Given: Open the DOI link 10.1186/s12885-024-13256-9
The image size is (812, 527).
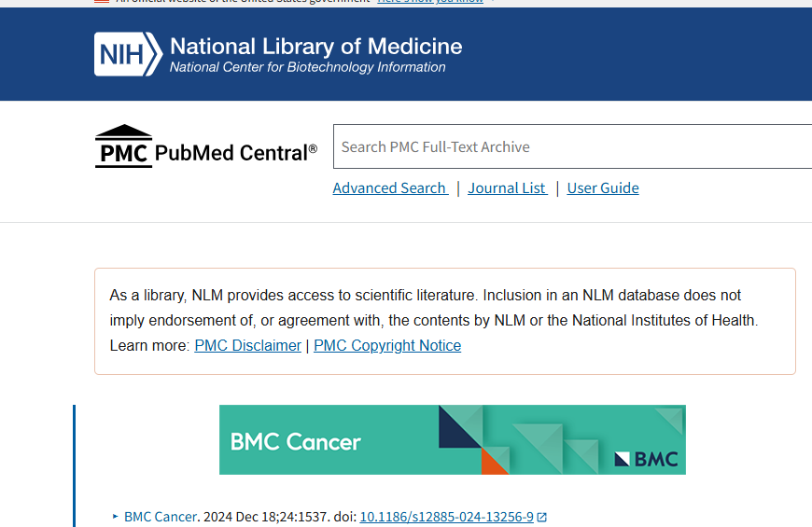Looking at the screenshot, I should pyautogui.click(x=446, y=517).
